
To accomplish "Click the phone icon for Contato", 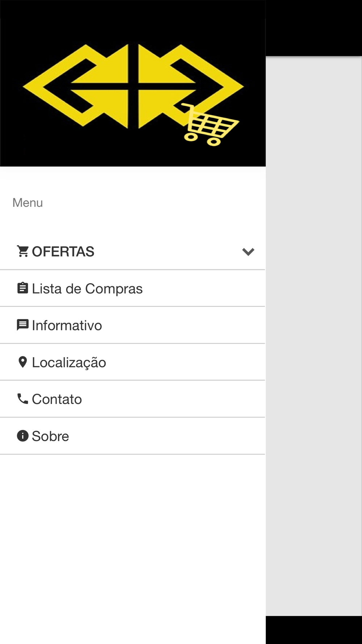I will (x=23, y=399).
